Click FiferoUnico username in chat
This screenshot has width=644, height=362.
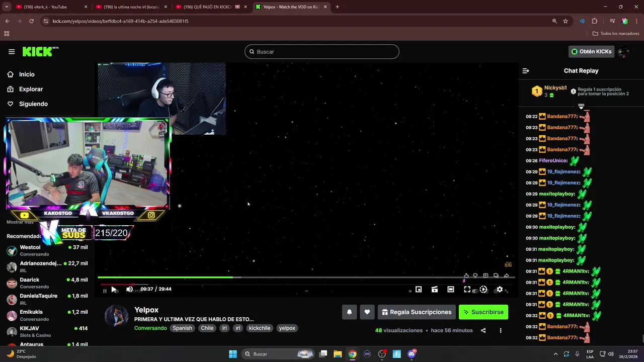click(x=552, y=161)
